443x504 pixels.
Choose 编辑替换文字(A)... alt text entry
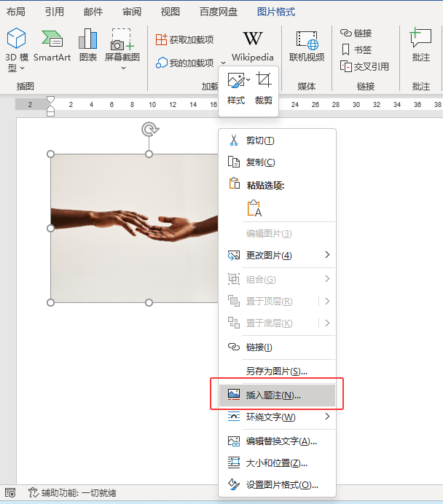277,441
